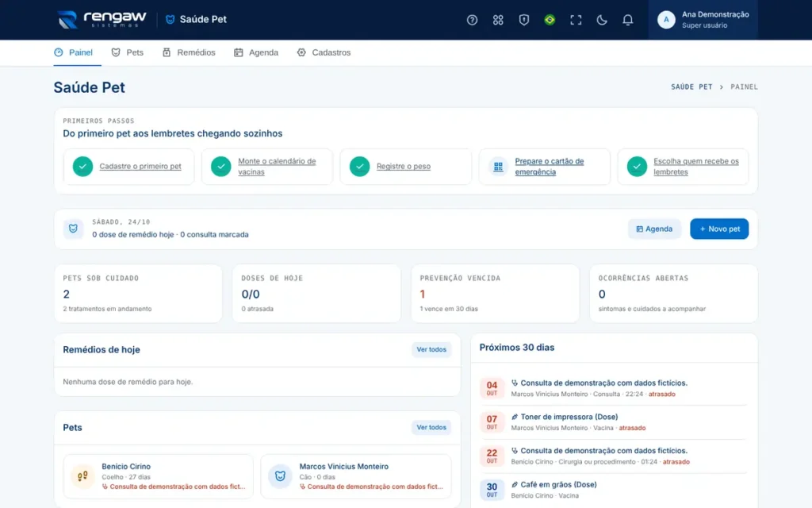Open 'Café em grãos (Dose)' event
812x508 pixels.
point(614,490)
